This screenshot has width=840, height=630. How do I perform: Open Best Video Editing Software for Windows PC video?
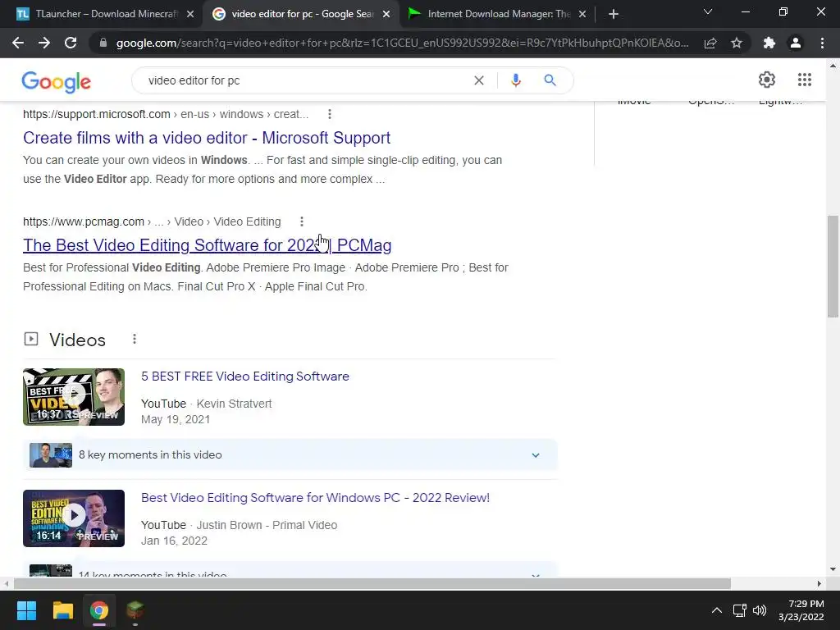coord(315,498)
